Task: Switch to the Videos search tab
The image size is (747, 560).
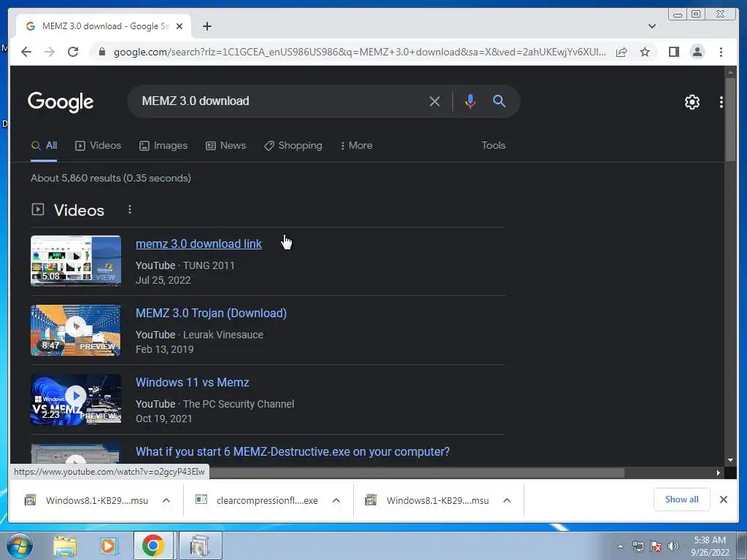Action: [98, 146]
